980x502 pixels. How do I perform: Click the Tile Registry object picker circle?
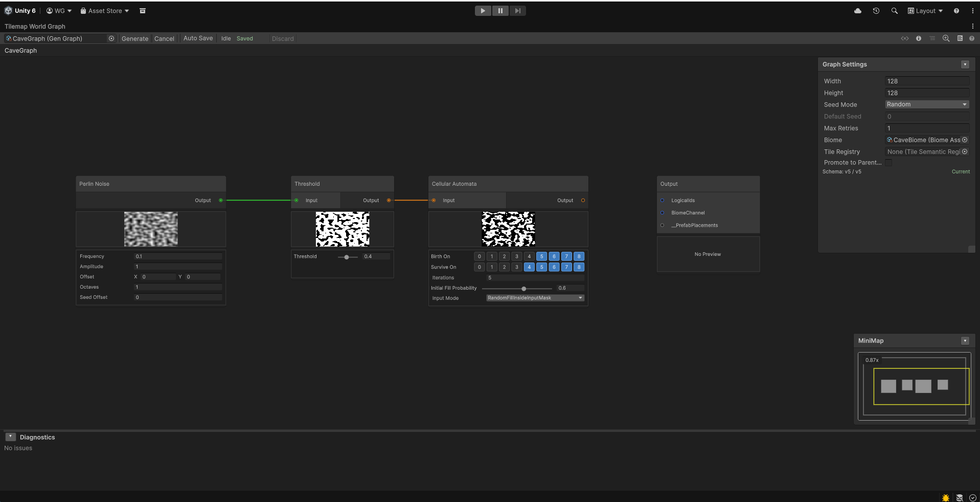coord(965,151)
